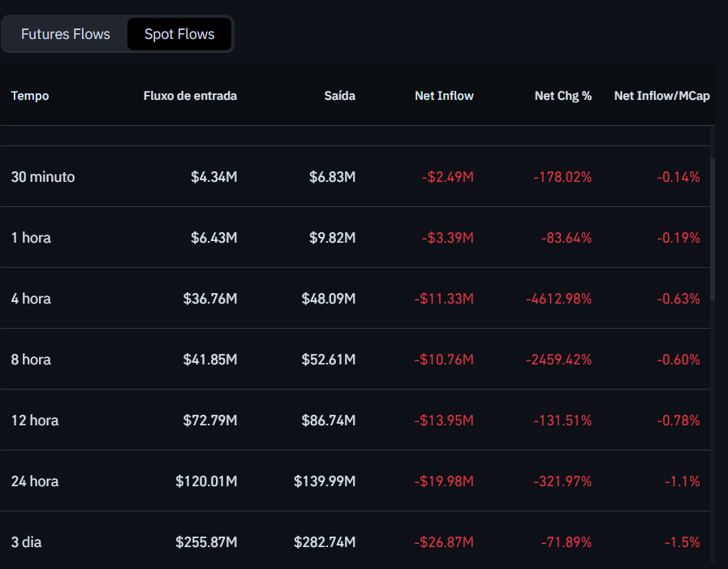
Task: Sort by the Tempo column header
Action: [x=29, y=95]
